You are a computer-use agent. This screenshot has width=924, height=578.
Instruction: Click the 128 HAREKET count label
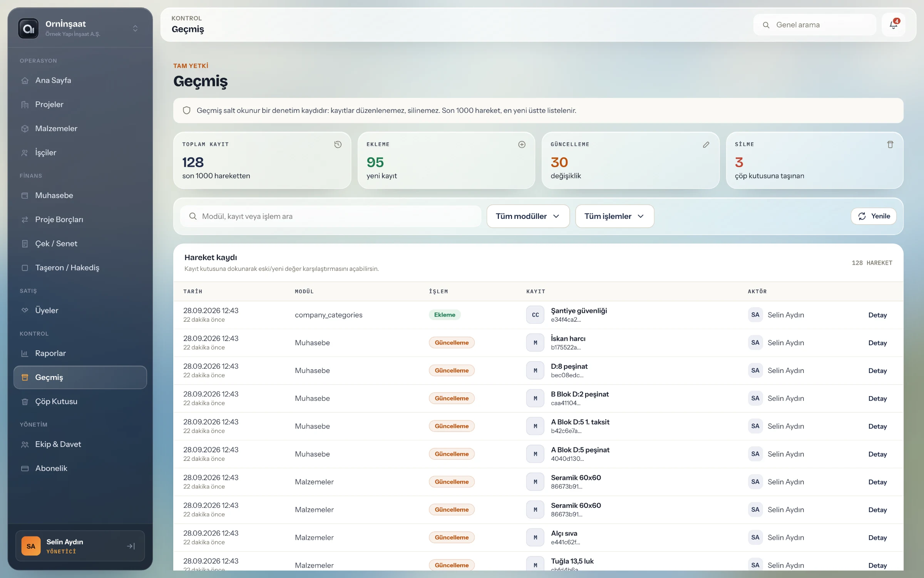(x=872, y=263)
